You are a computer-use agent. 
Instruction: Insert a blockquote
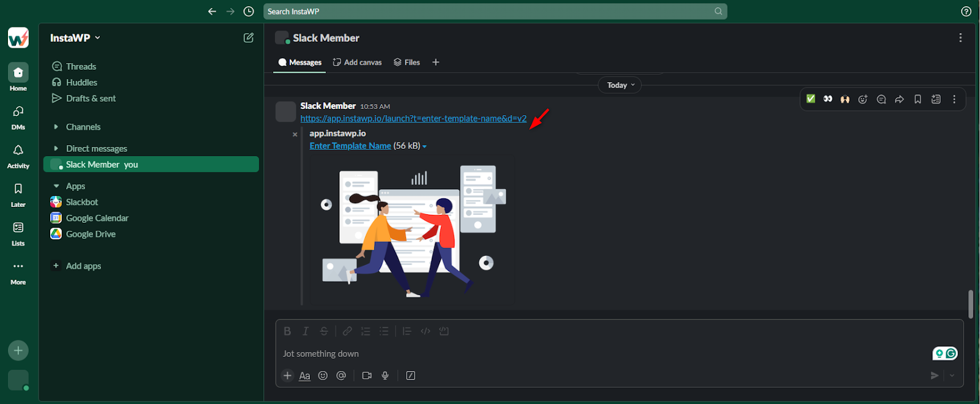pos(407,331)
